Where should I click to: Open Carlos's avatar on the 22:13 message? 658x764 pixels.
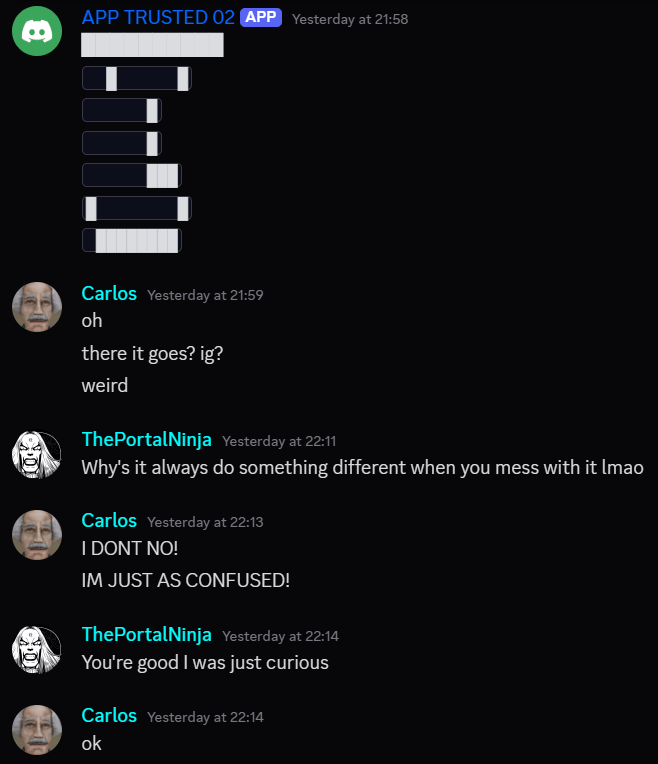[x=37, y=535]
